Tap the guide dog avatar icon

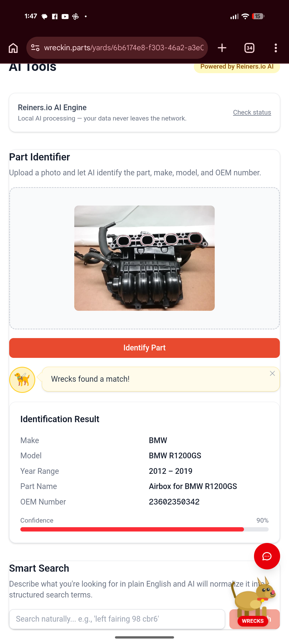[x=22, y=380]
